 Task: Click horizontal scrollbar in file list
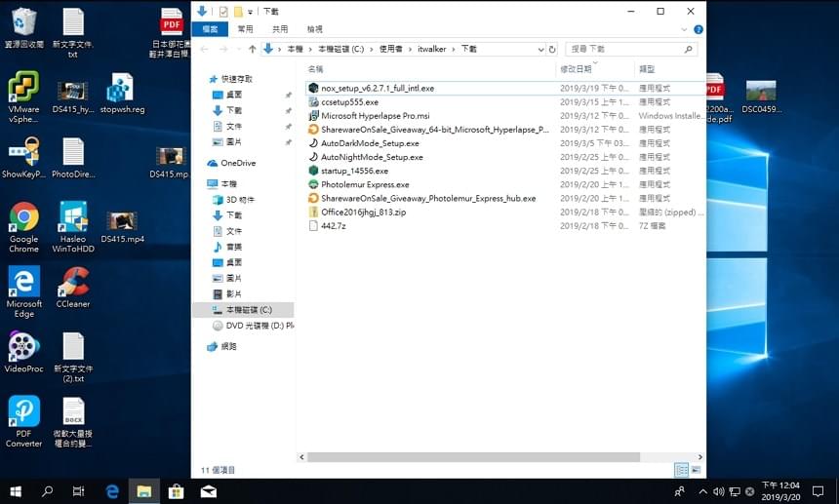coord(473,457)
